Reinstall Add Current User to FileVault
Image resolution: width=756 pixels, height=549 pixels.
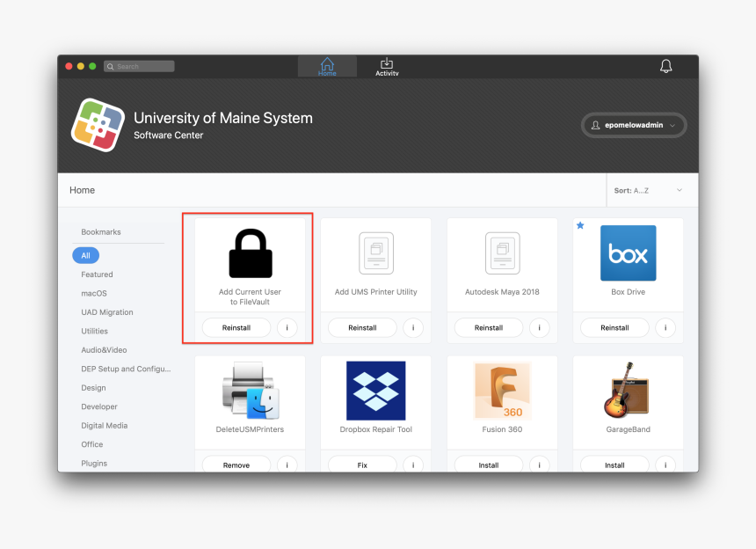[236, 327]
